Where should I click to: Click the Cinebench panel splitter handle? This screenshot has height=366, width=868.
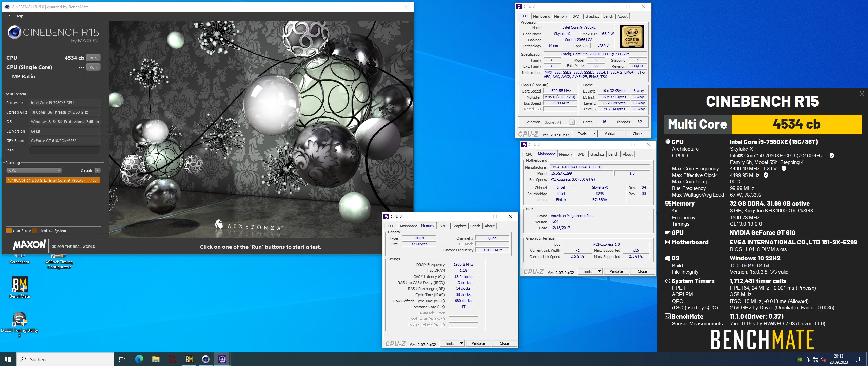pos(107,137)
